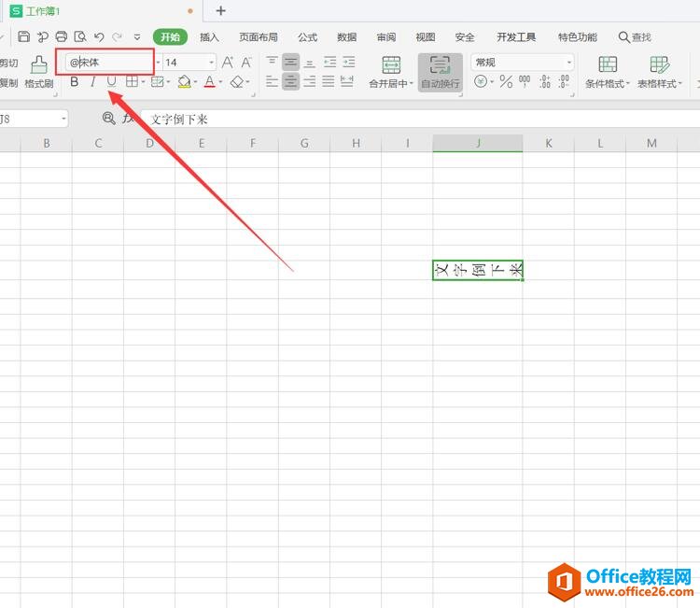Screen dimensions: 700x608
Task: Apply bottom vertical alignment
Action: (309, 62)
